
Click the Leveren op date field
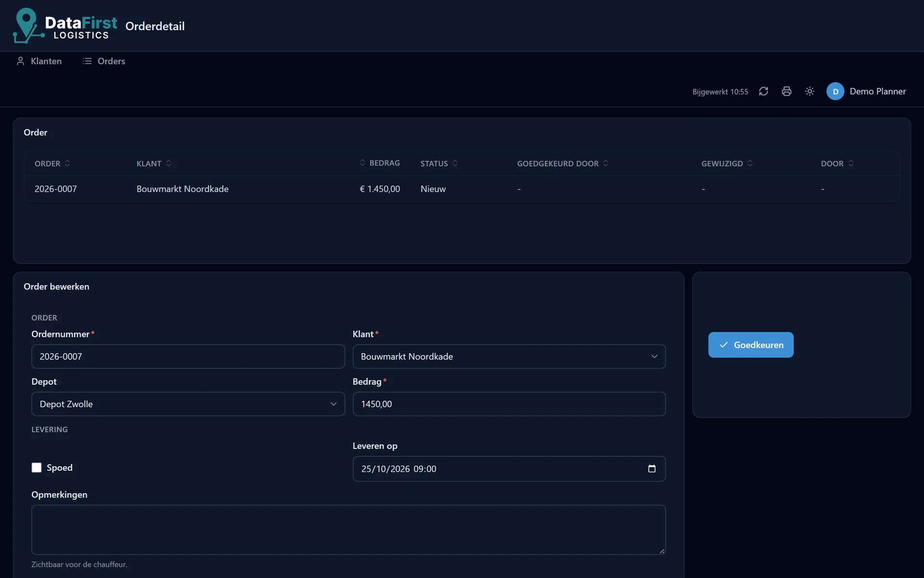(x=509, y=469)
